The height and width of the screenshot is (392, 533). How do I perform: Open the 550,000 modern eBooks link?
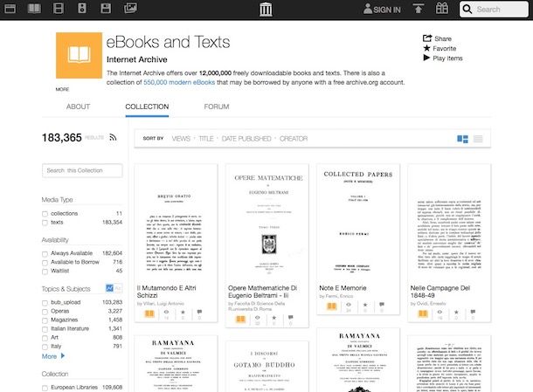click(x=179, y=82)
